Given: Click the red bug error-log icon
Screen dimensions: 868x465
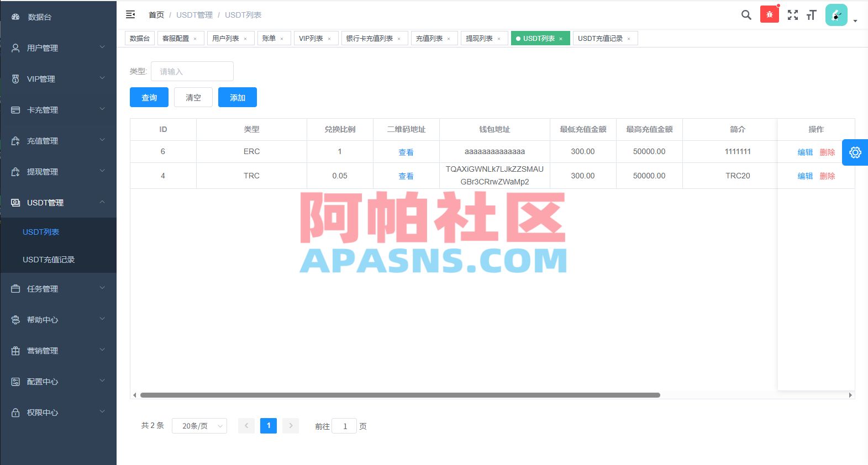Looking at the screenshot, I should [x=770, y=14].
